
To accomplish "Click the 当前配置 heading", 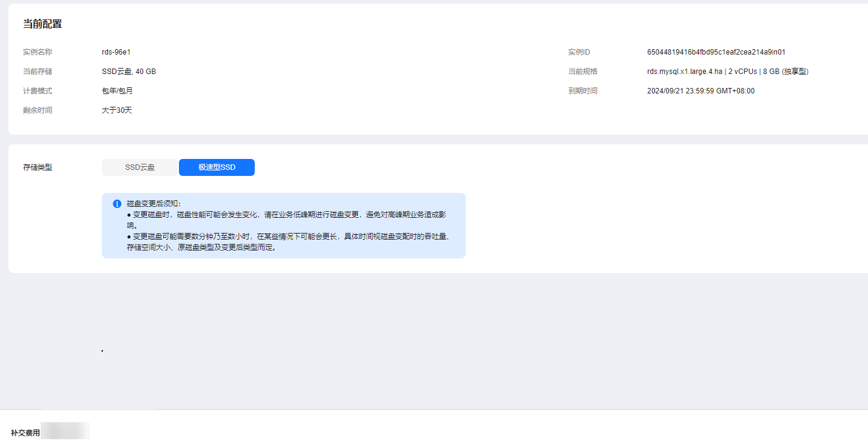I will [42, 24].
